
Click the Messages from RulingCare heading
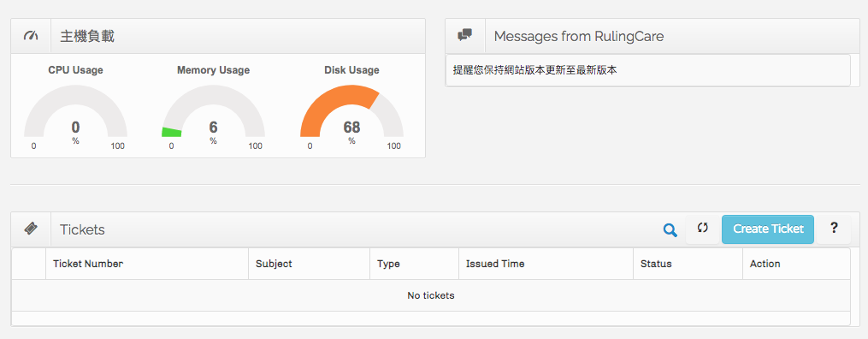578,37
